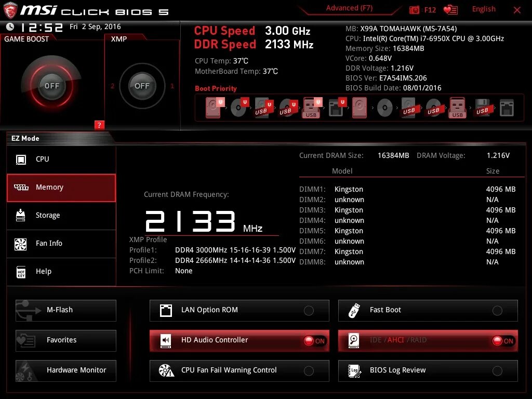Toggle the GAME BOOST knob

[x=51, y=86]
